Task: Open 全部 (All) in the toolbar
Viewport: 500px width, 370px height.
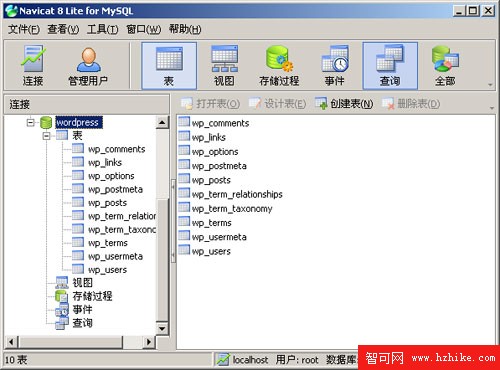Action: [x=445, y=65]
